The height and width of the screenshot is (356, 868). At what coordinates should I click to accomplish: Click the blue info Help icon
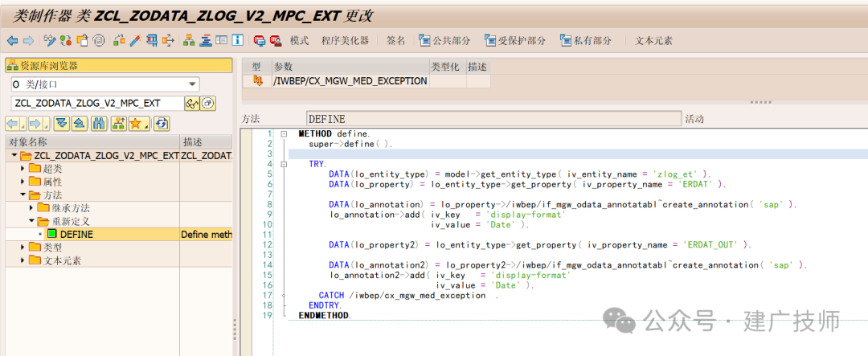[238, 40]
